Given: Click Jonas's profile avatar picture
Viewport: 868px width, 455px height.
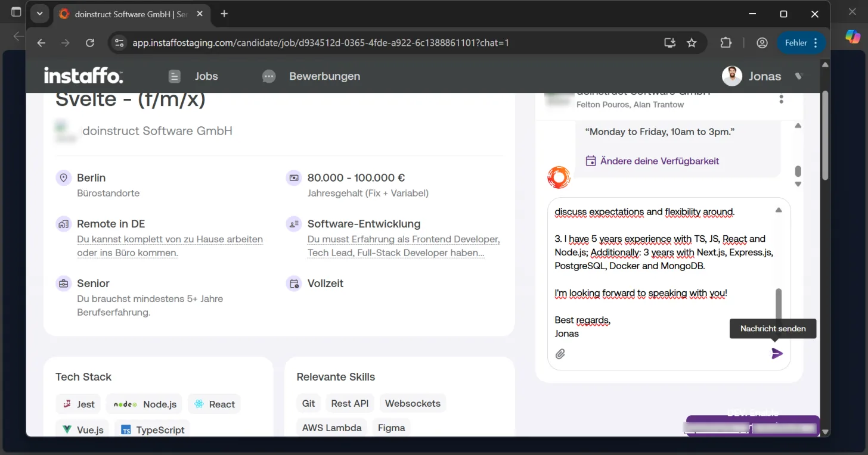Looking at the screenshot, I should point(732,76).
